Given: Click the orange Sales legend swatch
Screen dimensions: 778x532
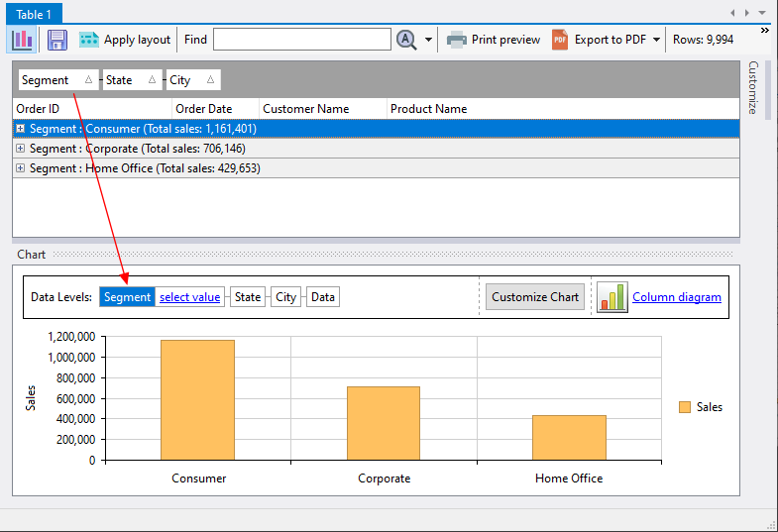Looking at the screenshot, I should (x=685, y=407).
